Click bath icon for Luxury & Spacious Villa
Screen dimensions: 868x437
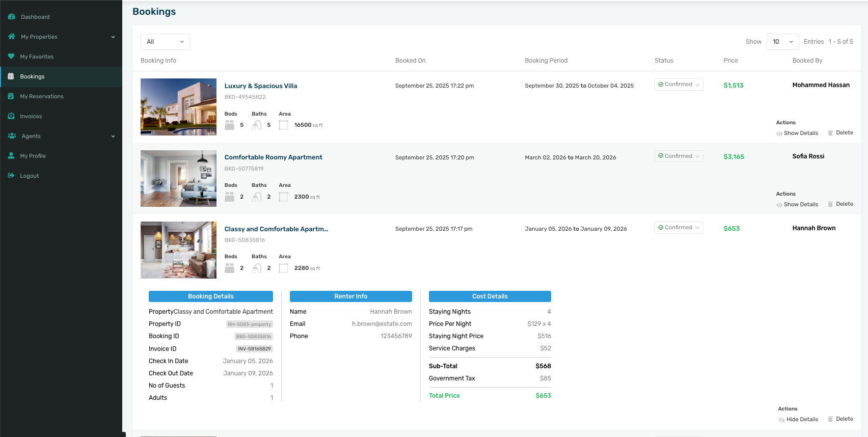257,125
